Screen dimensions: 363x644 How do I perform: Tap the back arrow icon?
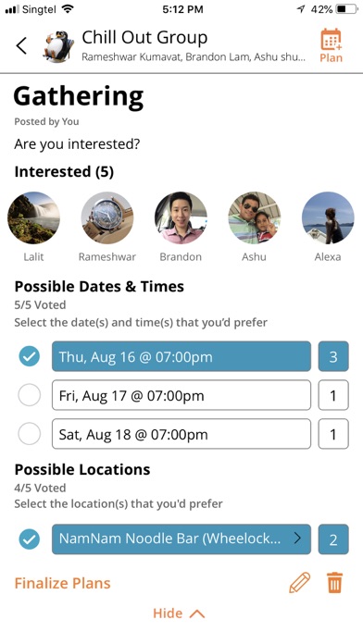pyautogui.click(x=21, y=45)
